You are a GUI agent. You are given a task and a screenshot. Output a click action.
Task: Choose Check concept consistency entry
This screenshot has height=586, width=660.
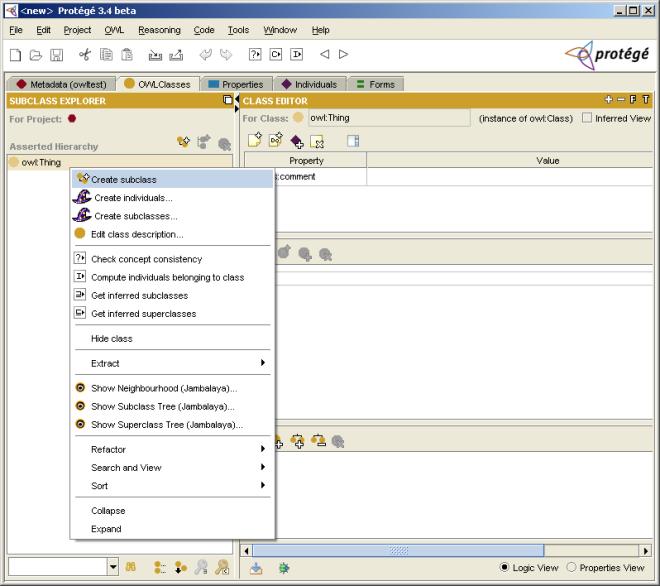[x=173, y=259]
